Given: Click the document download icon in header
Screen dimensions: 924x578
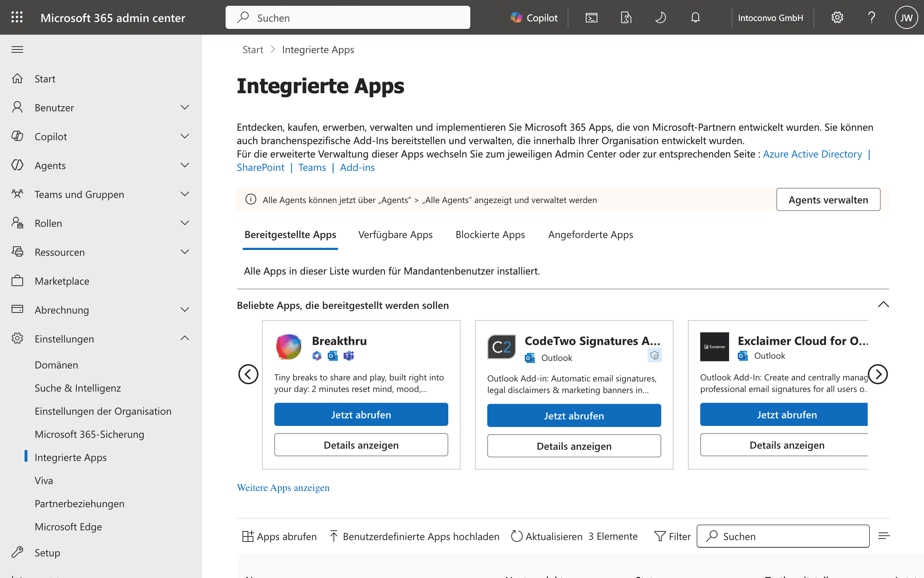Looking at the screenshot, I should pyautogui.click(x=626, y=18).
